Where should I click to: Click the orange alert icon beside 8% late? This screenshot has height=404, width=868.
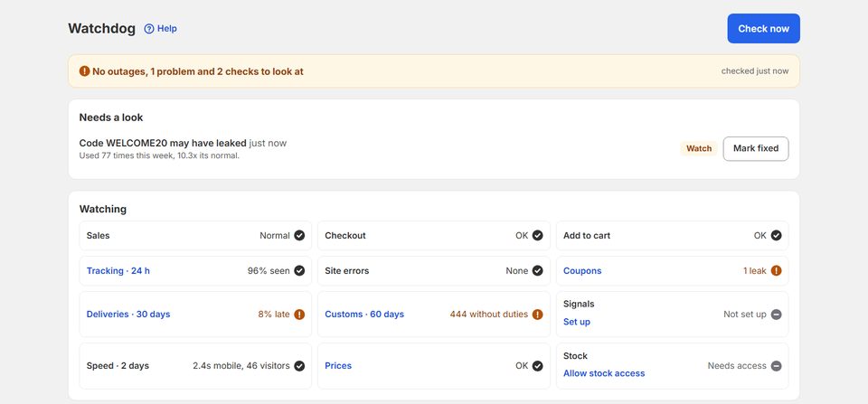[x=299, y=315]
